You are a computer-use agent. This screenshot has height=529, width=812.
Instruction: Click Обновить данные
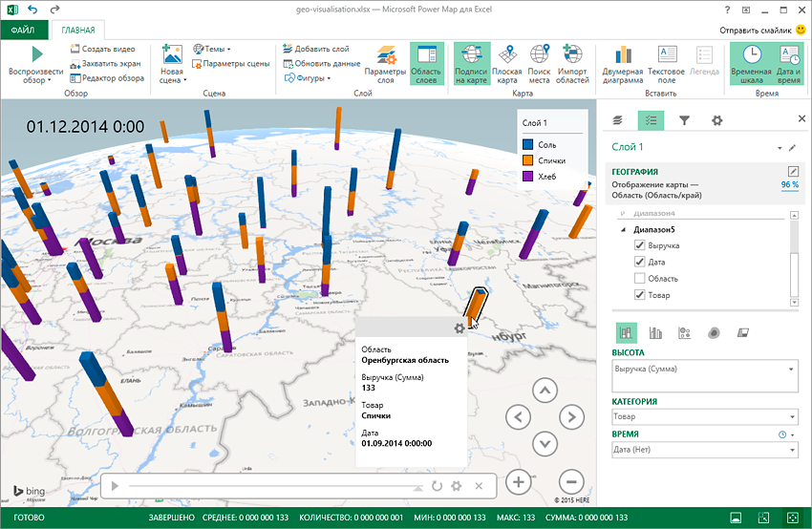pos(322,64)
